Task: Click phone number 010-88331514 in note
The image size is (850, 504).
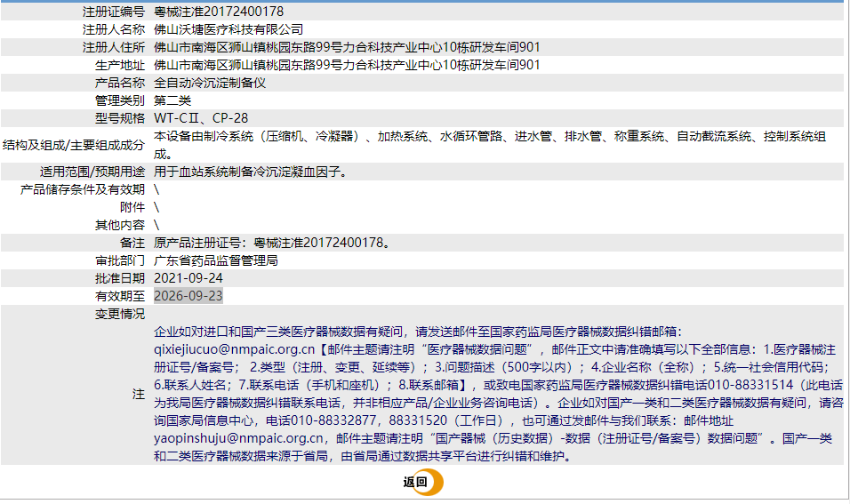Action: [x=750, y=385]
